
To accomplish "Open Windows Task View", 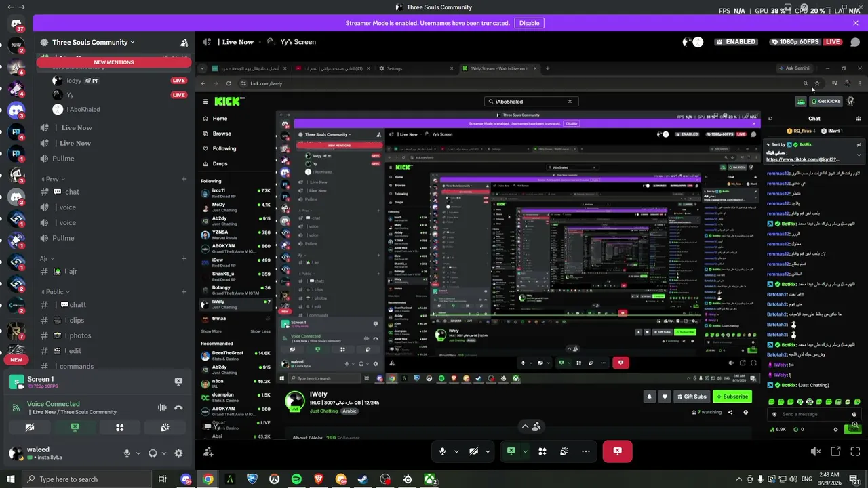I will point(163,479).
